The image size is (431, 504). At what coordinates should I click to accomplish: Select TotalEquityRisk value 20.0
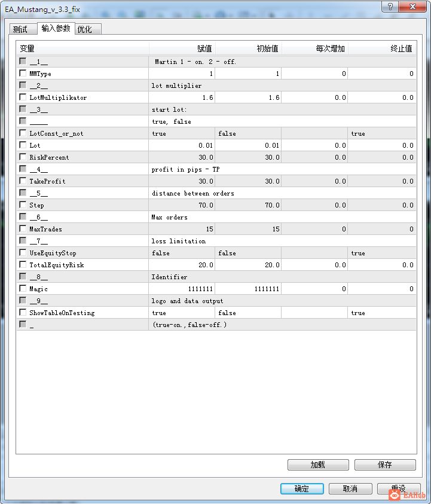(182, 265)
